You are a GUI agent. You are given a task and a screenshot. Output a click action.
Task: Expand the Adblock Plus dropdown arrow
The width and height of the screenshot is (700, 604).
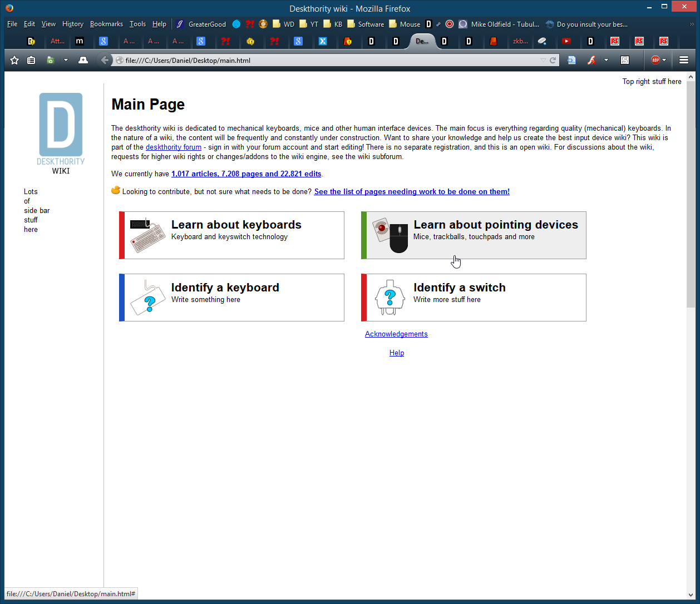pos(664,60)
